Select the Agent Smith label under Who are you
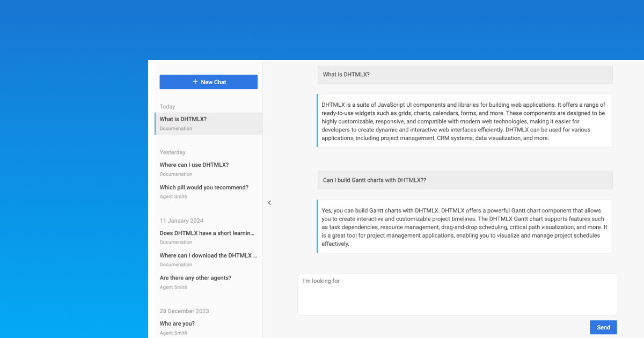This screenshot has height=338, width=644. tap(173, 333)
